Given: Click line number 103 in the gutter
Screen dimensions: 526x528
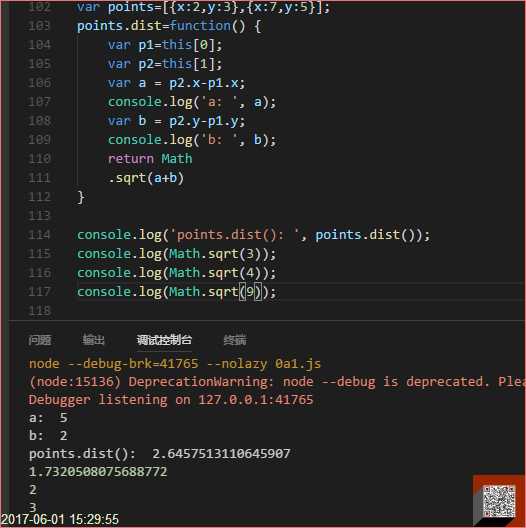Looking at the screenshot, I should click(39, 26).
